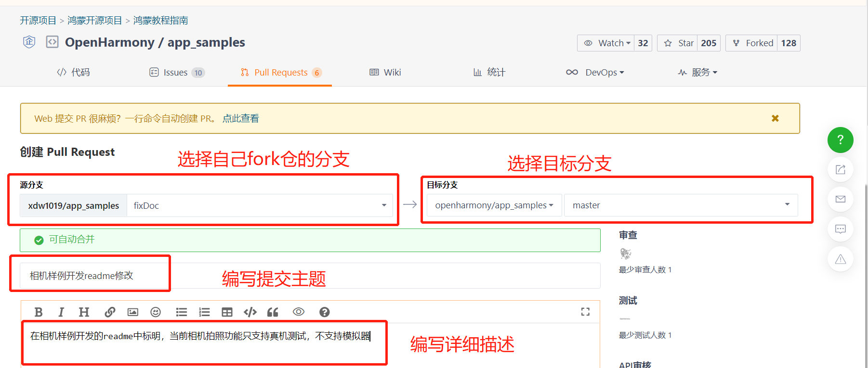
Task: View the 205 stargazers count
Action: pos(709,43)
